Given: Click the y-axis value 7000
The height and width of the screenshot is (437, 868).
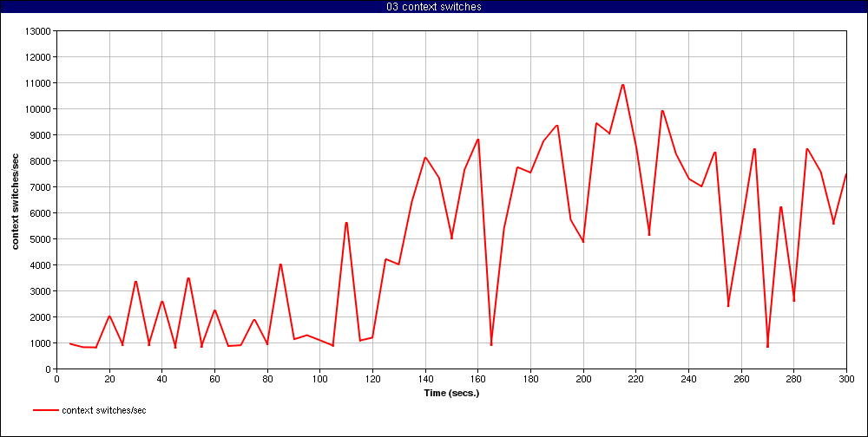Looking at the screenshot, I should pos(41,187).
